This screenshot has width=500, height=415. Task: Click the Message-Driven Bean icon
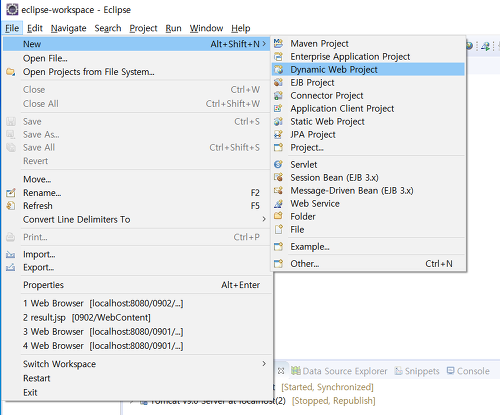pos(278,190)
